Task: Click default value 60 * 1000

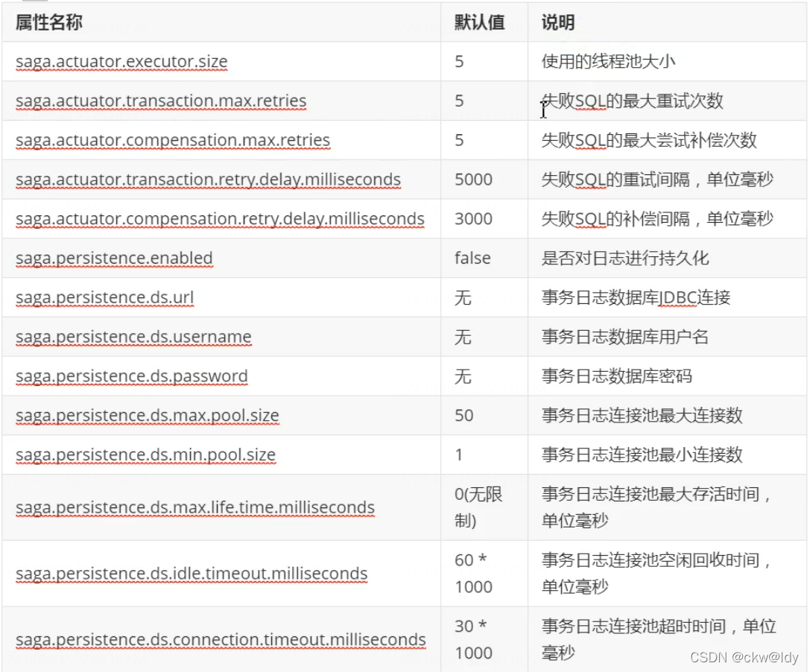Action: [473, 574]
